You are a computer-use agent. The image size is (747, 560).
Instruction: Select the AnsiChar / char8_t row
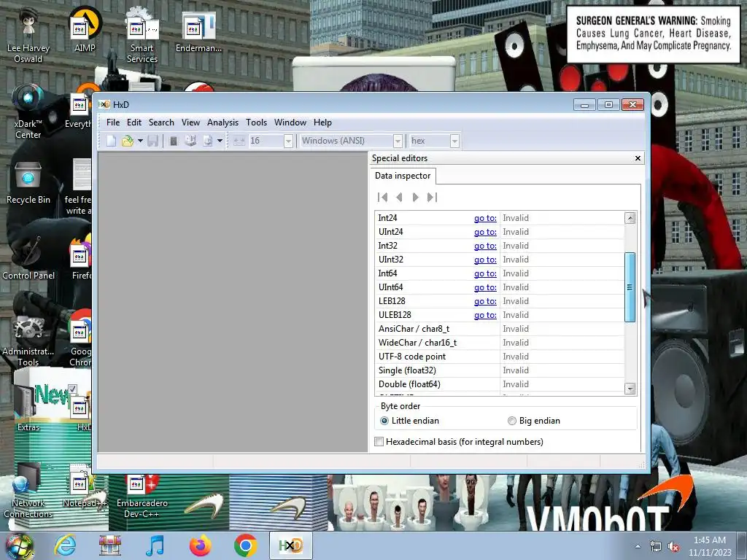500,329
